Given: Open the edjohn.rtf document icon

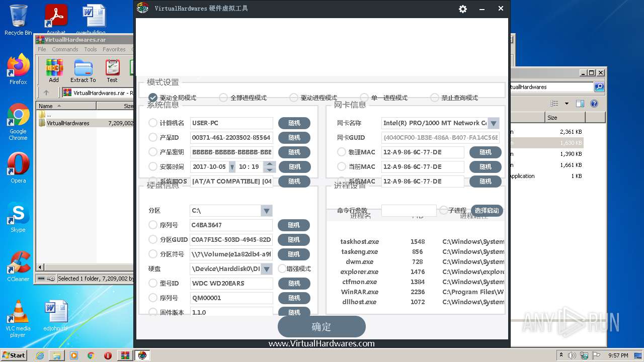Looking at the screenshot, I should 55,316.
